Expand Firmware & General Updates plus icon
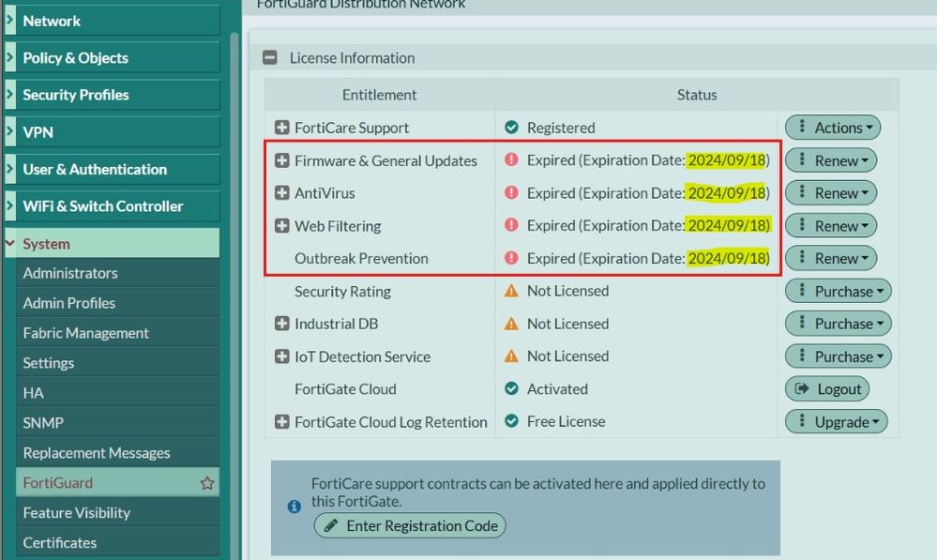 [281, 160]
